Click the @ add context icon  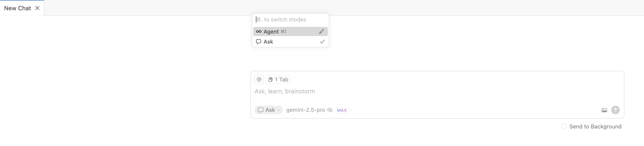pos(259,79)
